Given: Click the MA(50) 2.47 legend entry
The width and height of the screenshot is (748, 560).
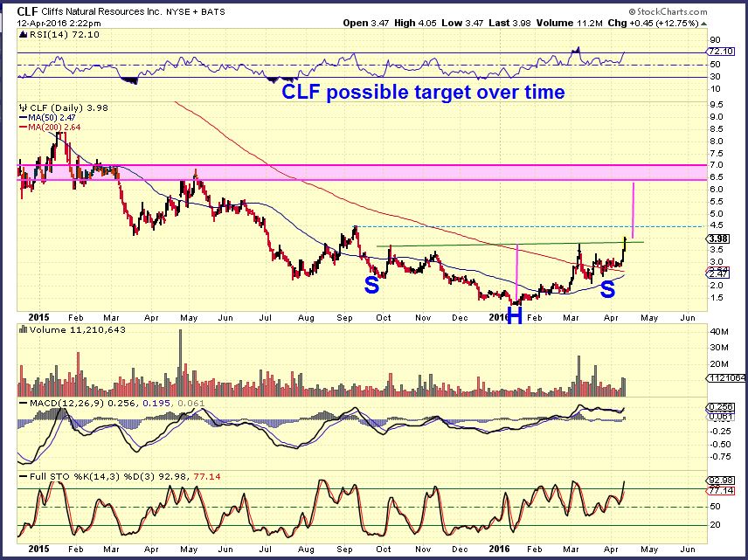Looking at the screenshot, I should [x=47, y=117].
